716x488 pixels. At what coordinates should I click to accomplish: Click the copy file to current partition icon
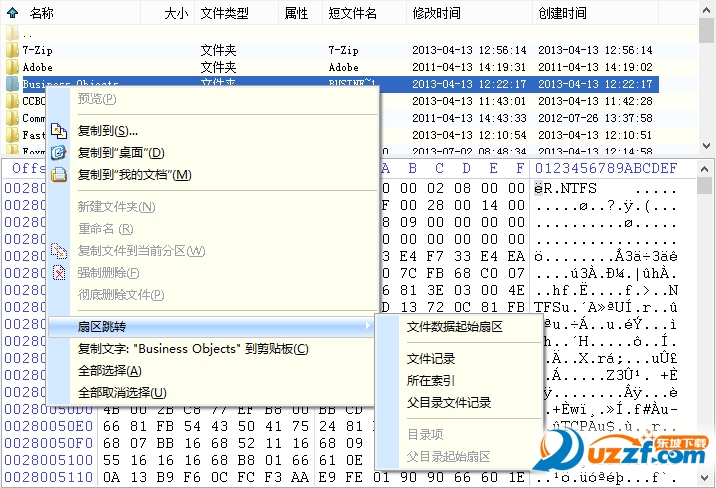click(x=59, y=251)
